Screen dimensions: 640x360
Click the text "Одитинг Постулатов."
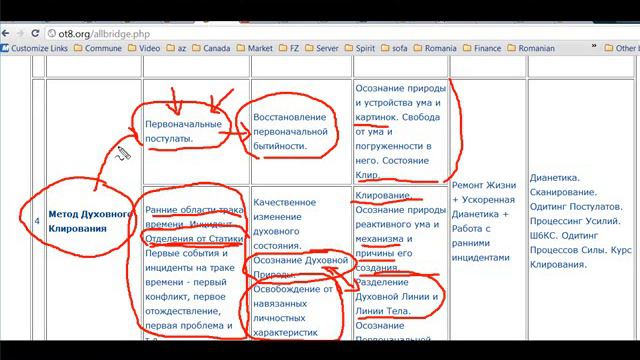click(x=576, y=207)
